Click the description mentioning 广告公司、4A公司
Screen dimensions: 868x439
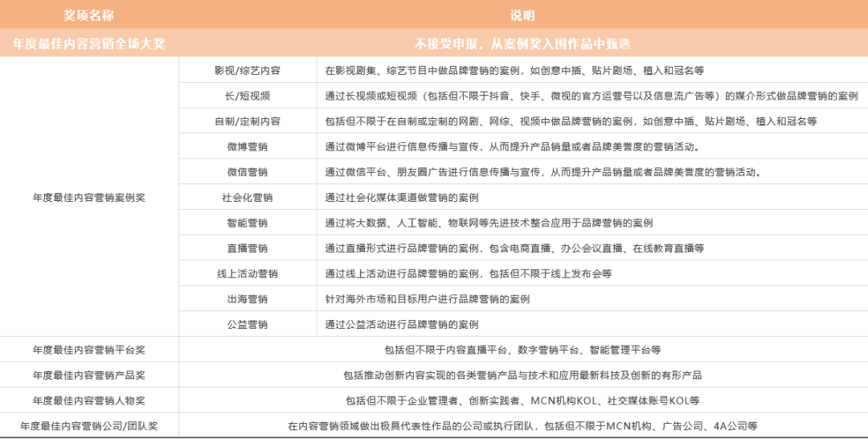522,426
